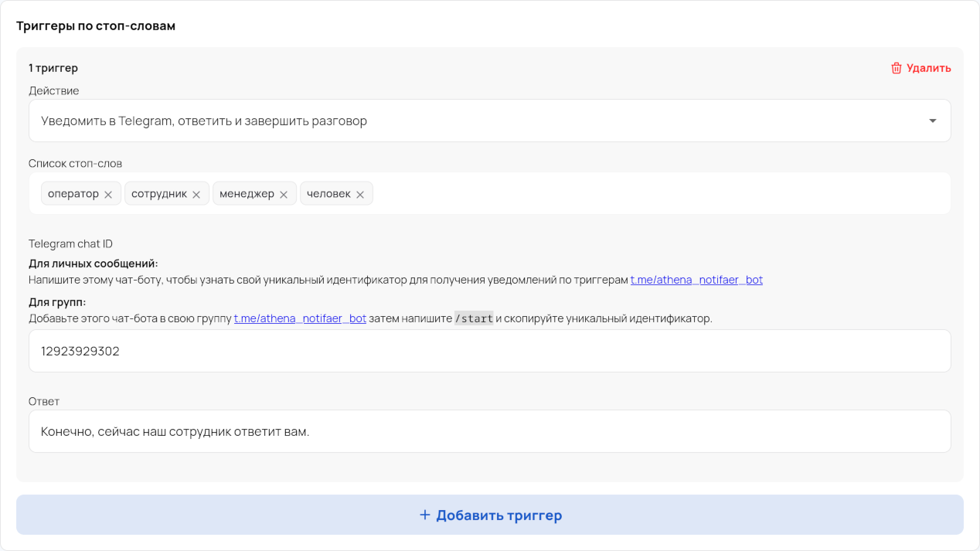The image size is (980, 551).
Task: Click the "человек" chip text
Action: 328,194
